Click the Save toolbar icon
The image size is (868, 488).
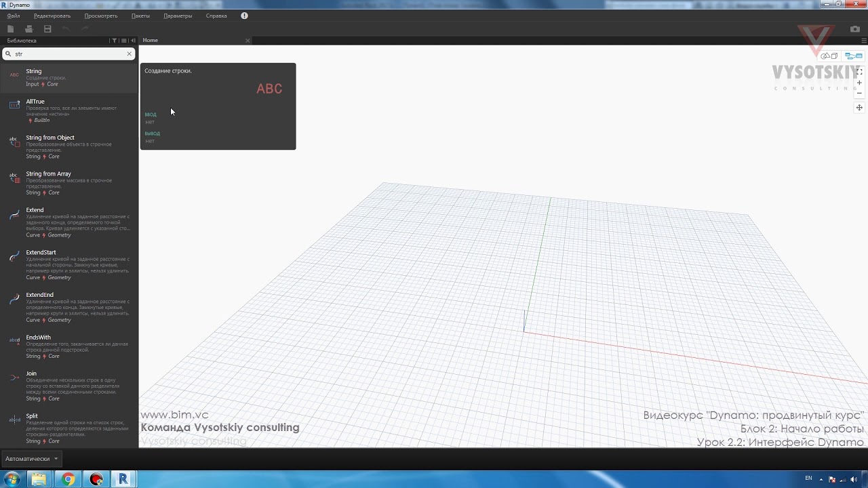[x=47, y=29]
